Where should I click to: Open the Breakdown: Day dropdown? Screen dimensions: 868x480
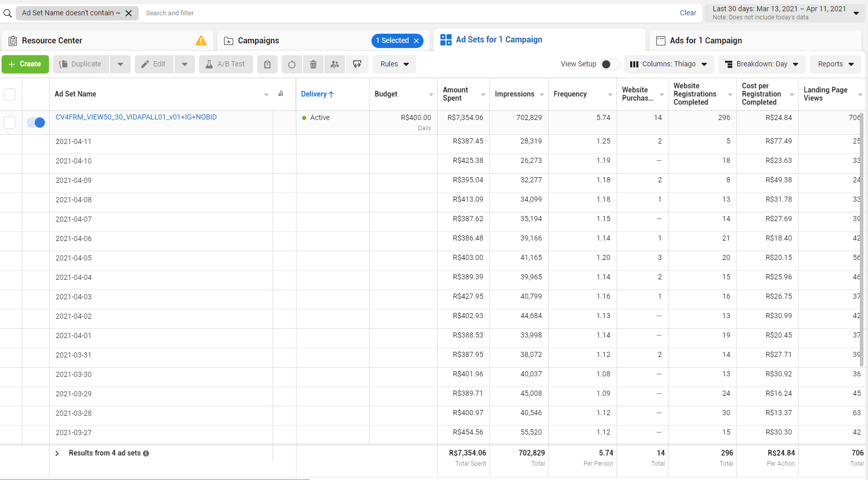(762, 64)
